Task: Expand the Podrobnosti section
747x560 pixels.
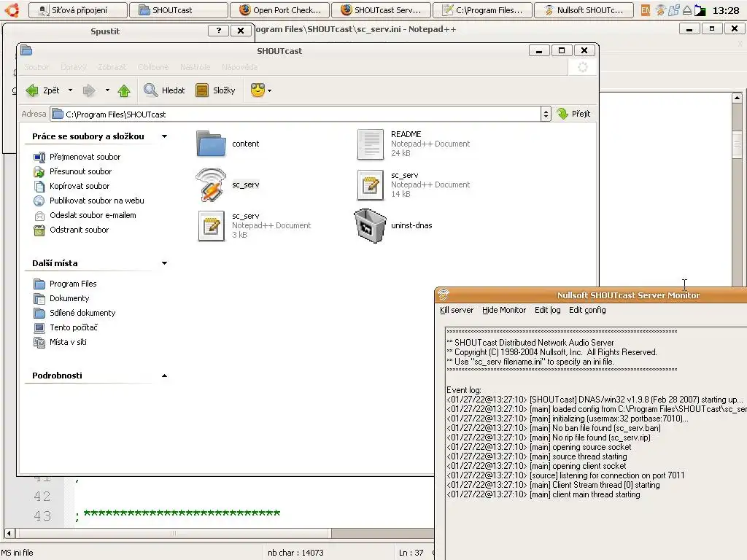Action: point(164,376)
